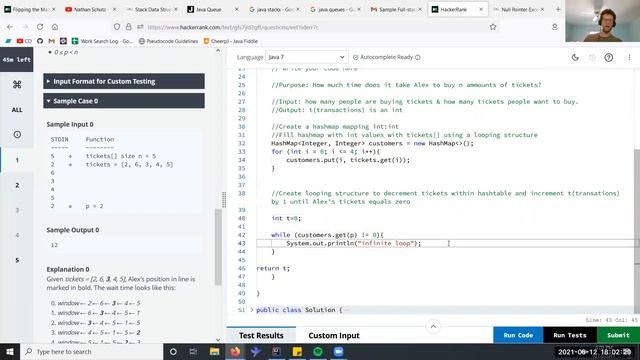Screen dimensions: 640x360
Task: Click the Windows search box
Action: point(92,351)
